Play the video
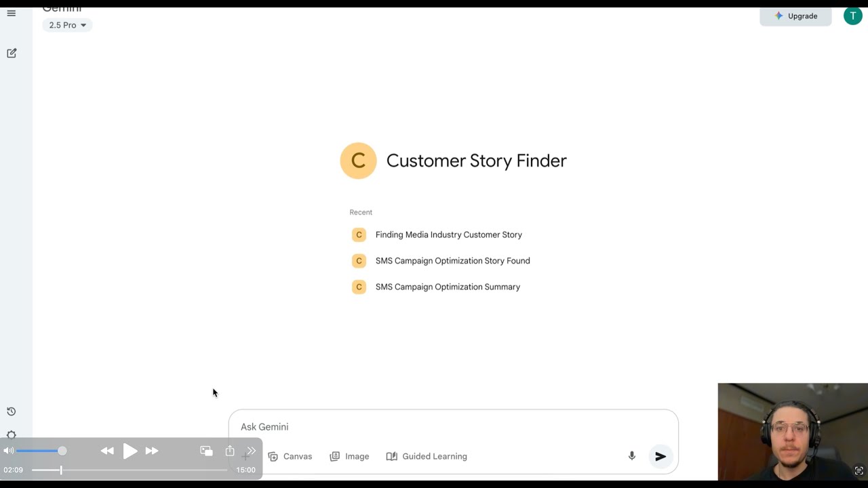868x488 pixels. pos(130,451)
